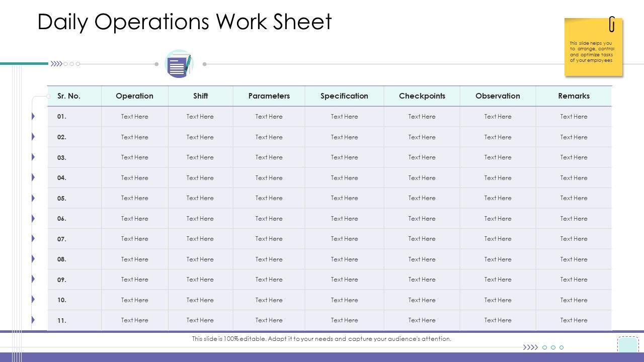
Task: Click 'Text Here' in row 11 Specification column
Action: (x=344, y=320)
